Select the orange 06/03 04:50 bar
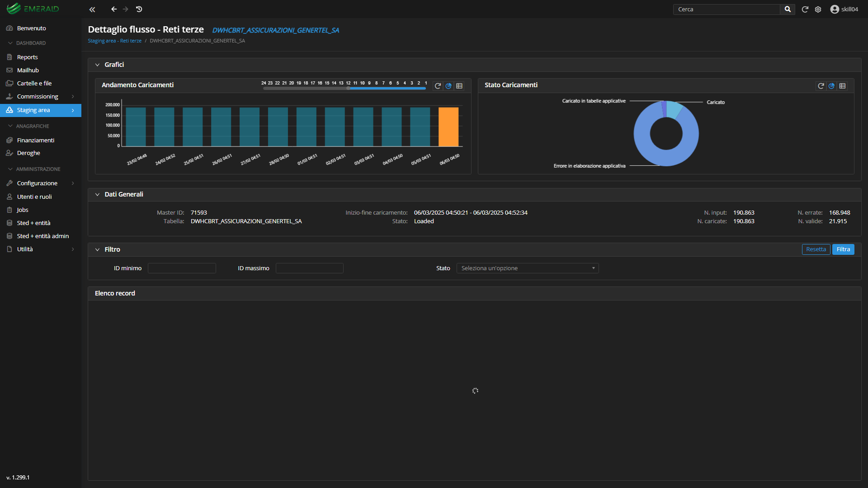The image size is (868, 488). (448, 127)
